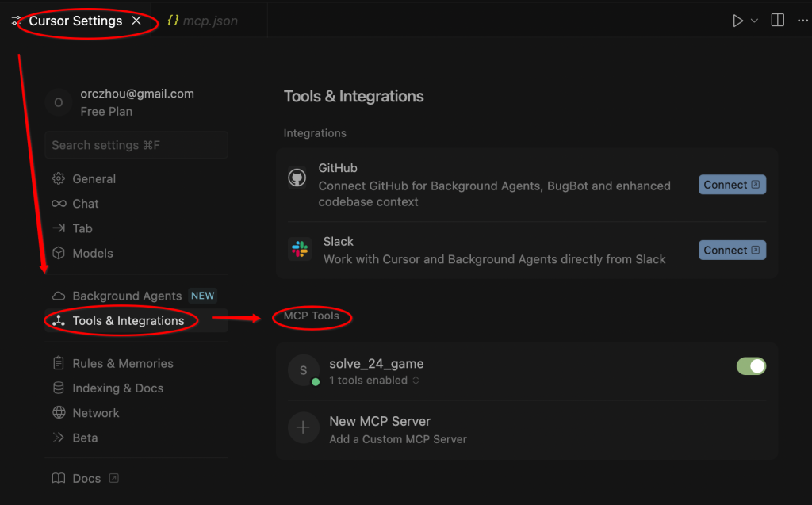The width and height of the screenshot is (812, 505).
Task: Click the GitHub logo icon
Action: point(297,177)
